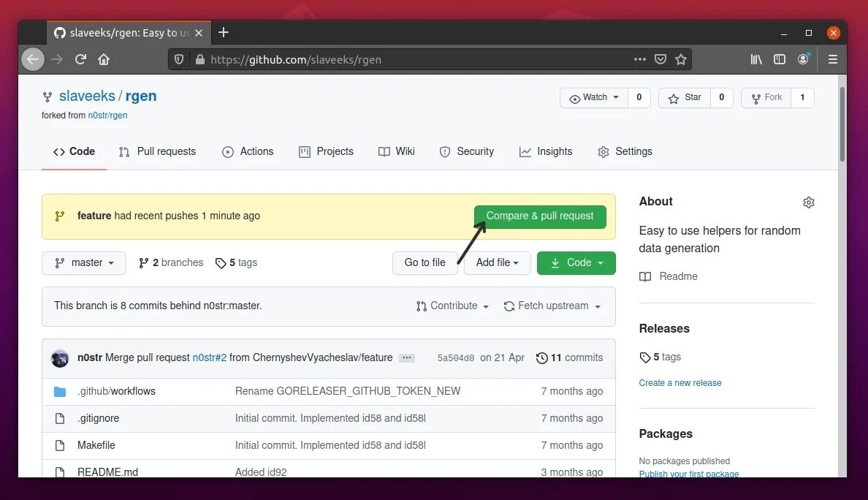This screenshot has height=500, width=868.
Task: Open a new browser tab with plus
Action: tap(224, 32)
